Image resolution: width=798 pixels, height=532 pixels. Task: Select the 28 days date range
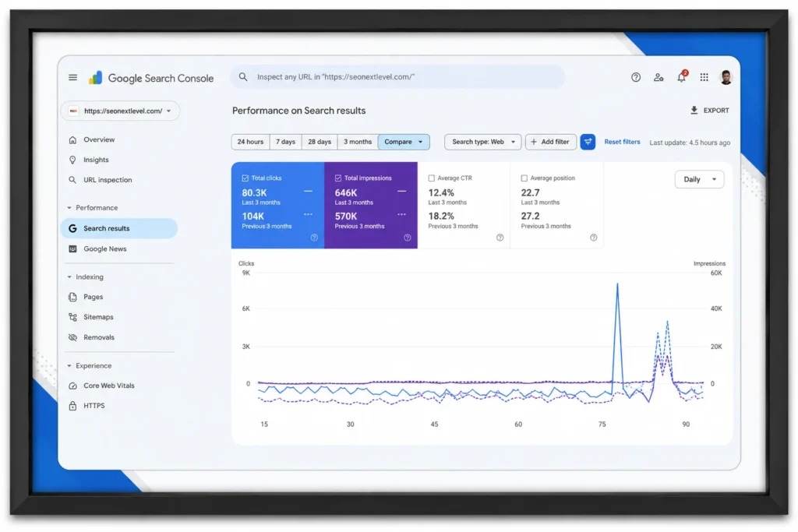click(320, 142)
